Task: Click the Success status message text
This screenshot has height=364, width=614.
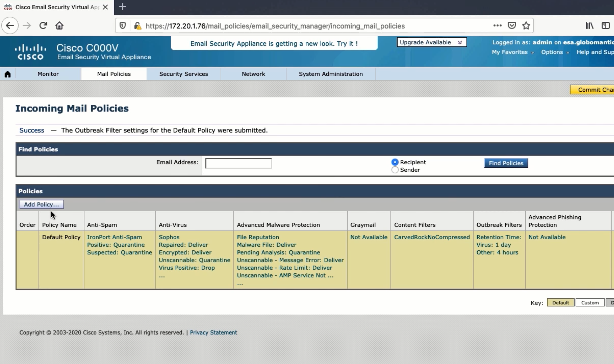Action: pos(164,130)
